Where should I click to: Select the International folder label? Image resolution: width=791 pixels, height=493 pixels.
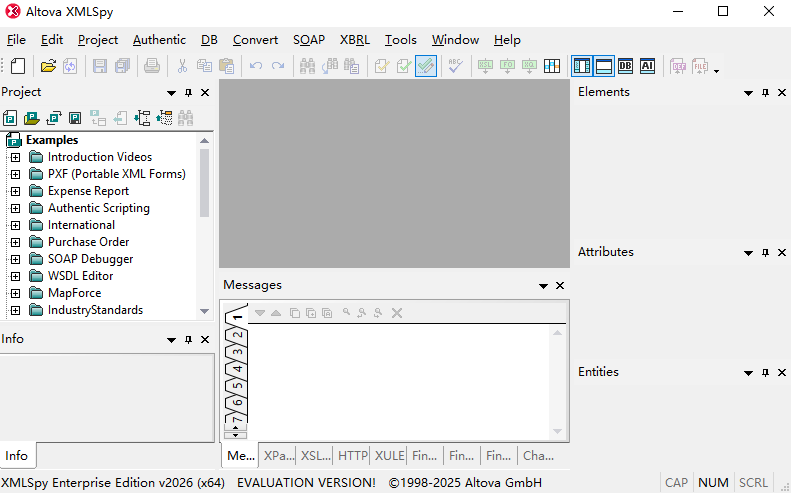click(81, 225)
